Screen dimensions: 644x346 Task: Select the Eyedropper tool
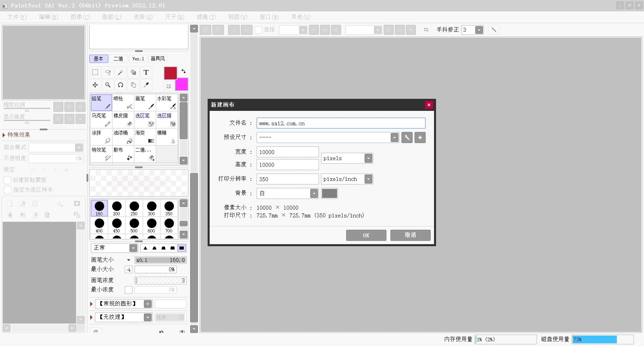click(x=146, y=85)
